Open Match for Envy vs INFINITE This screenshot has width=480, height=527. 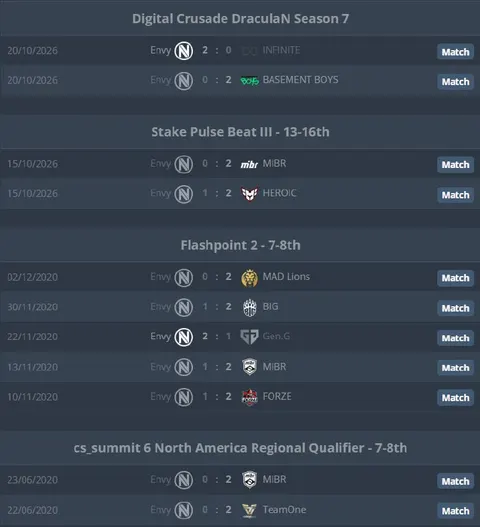455,52
